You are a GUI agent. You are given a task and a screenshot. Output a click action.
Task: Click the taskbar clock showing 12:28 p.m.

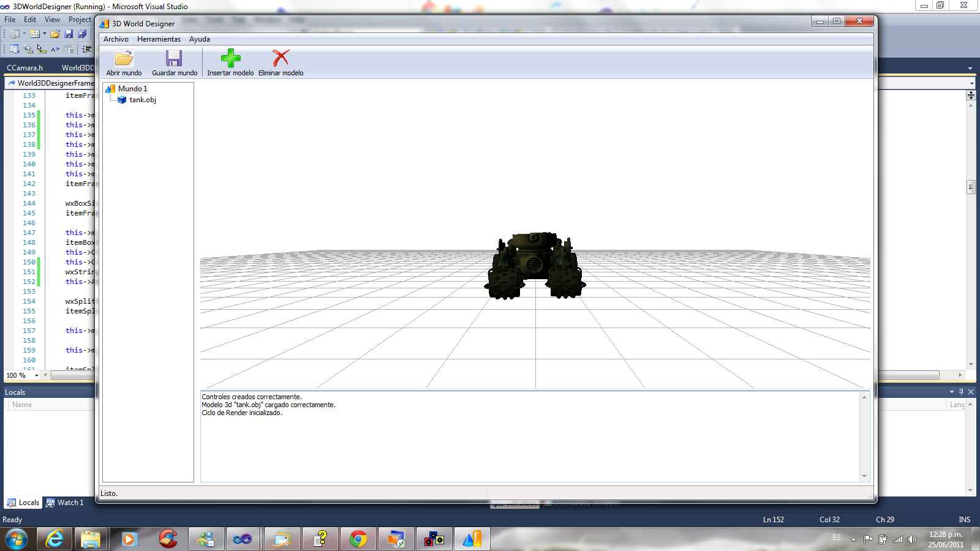pos(946,539)
